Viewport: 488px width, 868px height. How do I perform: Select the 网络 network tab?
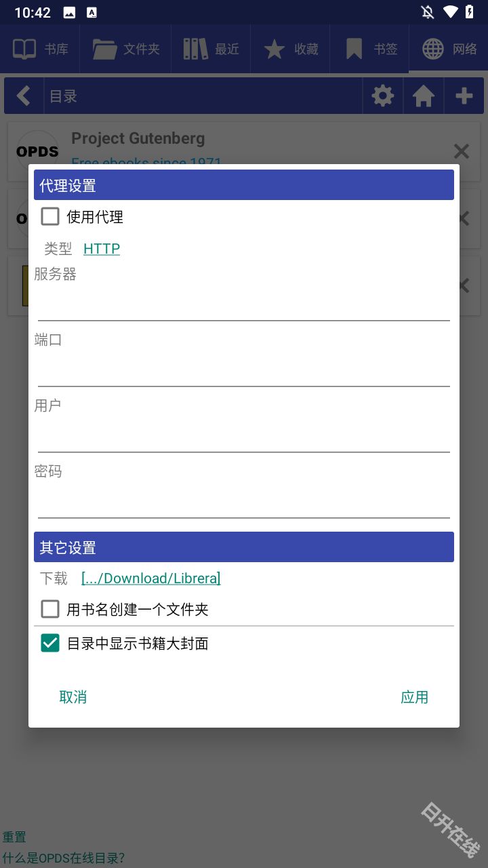pyautogui.click(x=449, y=49)
